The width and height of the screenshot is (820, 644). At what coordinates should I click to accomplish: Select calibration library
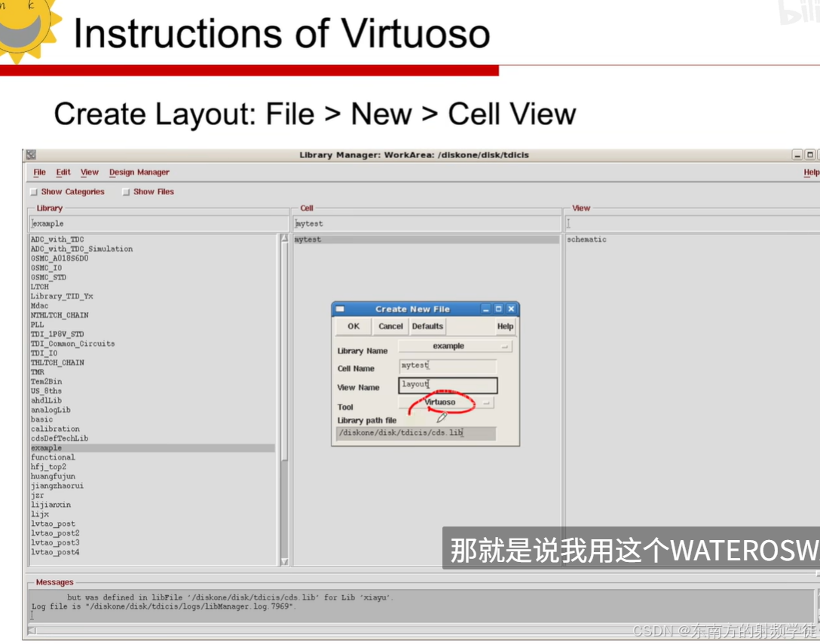55,429
